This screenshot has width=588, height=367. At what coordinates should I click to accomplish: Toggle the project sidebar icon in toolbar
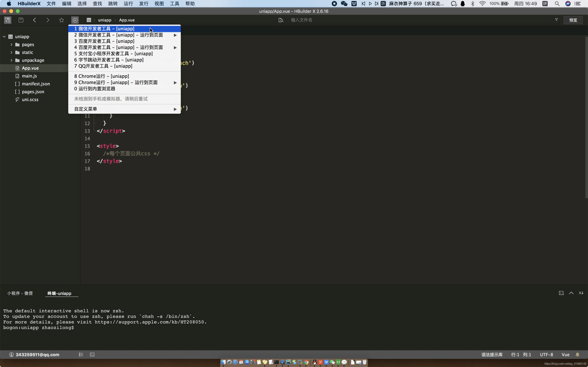pyautogui.click(x=8, y=20)
